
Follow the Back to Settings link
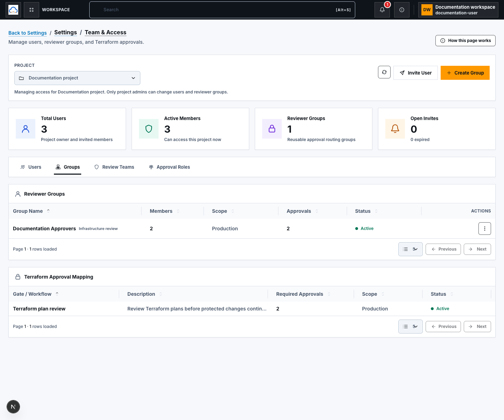pos(28,33)
